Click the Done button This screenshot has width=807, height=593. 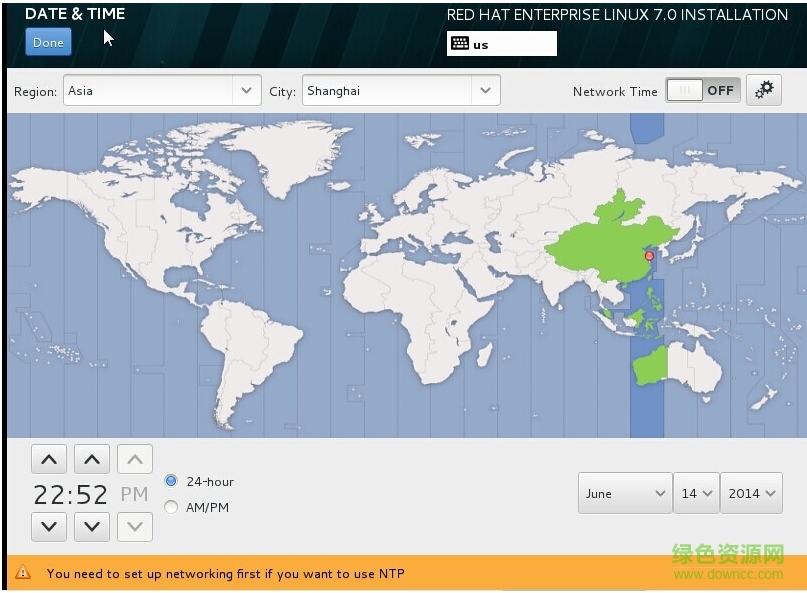(48, 42)
